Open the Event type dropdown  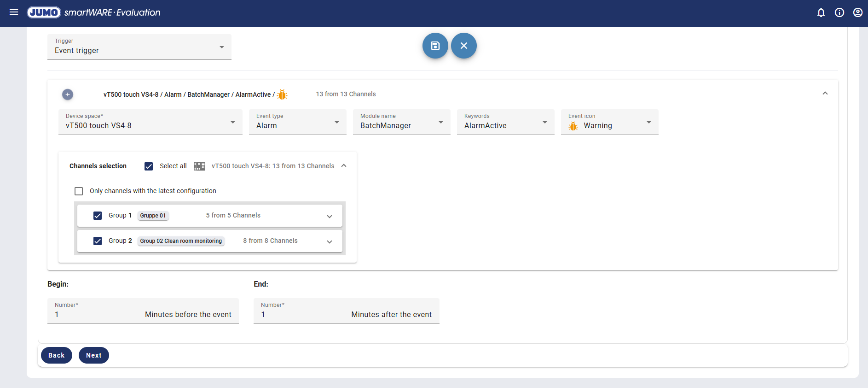297,122
